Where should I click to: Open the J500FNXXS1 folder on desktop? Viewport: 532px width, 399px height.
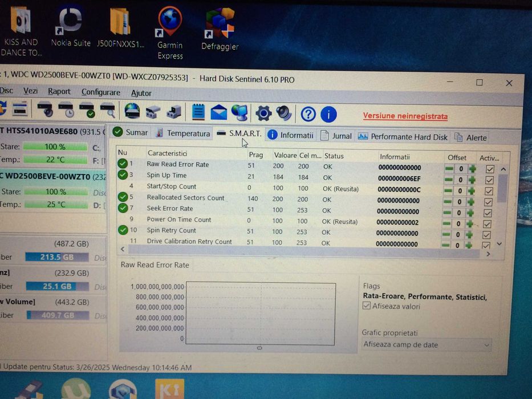(120, 28)
